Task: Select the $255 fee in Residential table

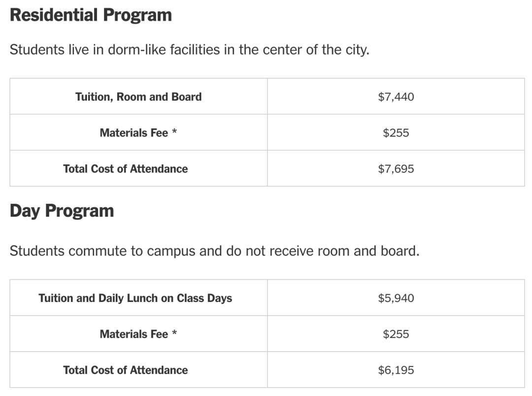Action: coord(396,132)
